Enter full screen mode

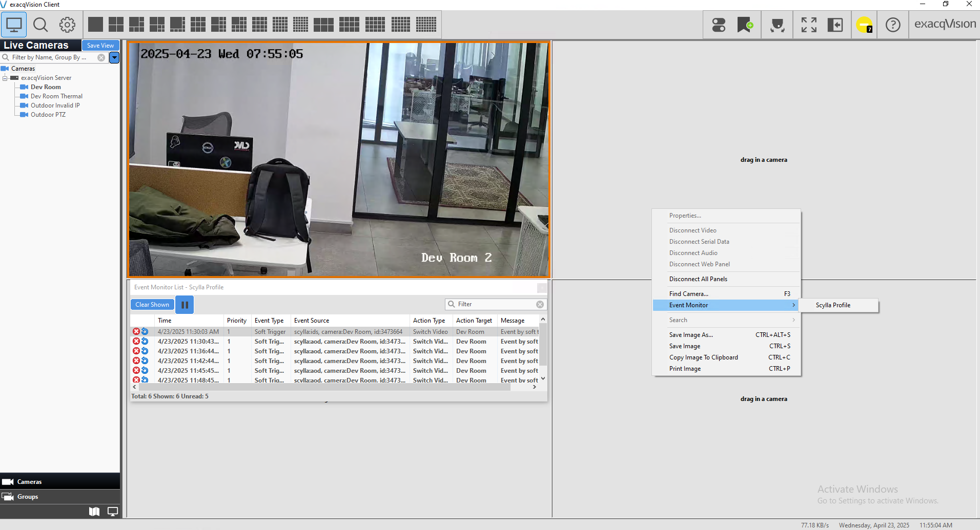809,25
